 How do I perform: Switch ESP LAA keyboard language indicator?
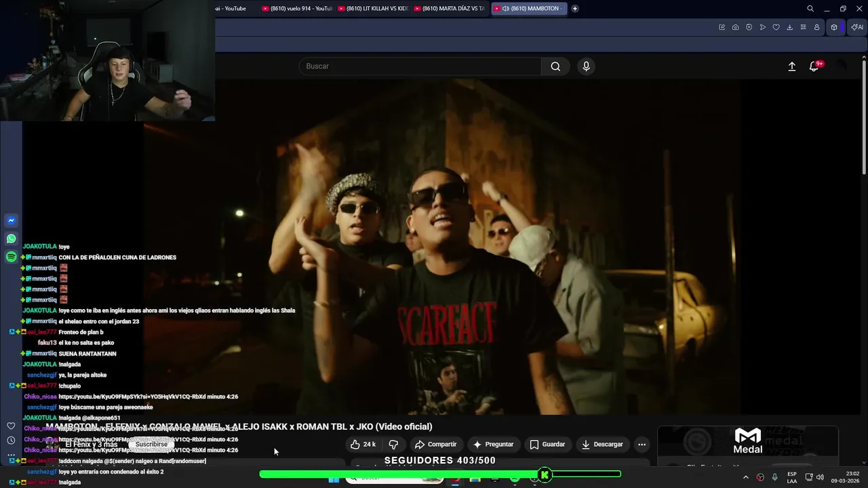[792, 477]
